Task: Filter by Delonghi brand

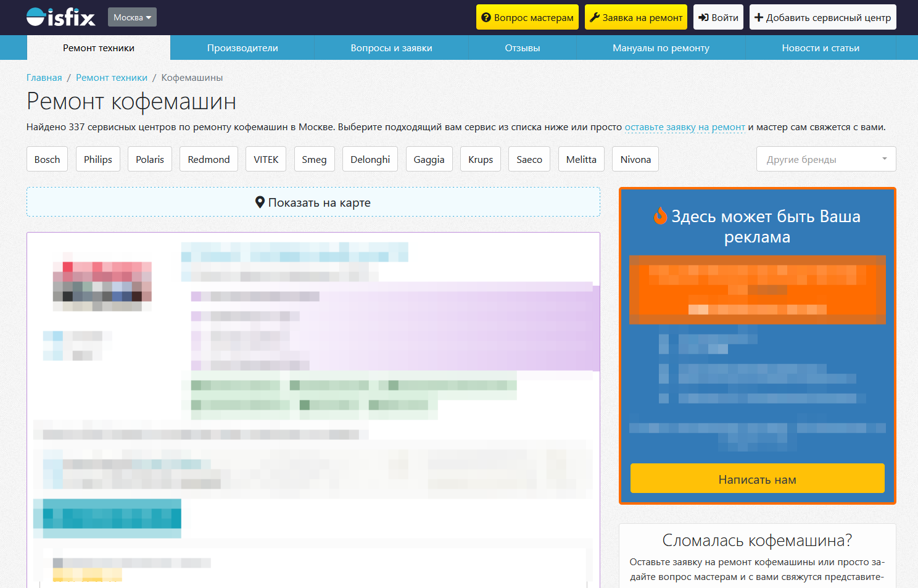Action: (370, 159)
